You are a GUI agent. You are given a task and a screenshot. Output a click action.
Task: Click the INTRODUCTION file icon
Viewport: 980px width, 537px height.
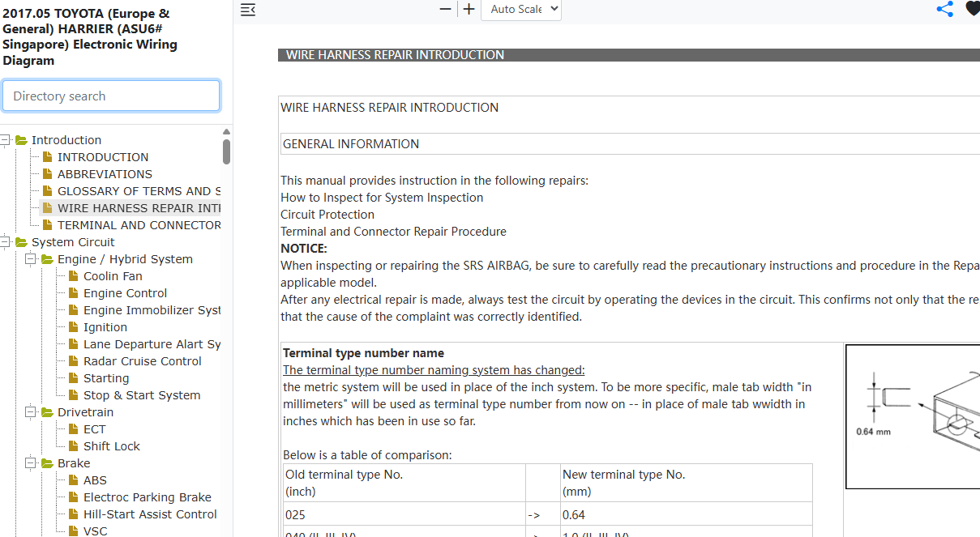pyautogui.click(x=47, y=157)
